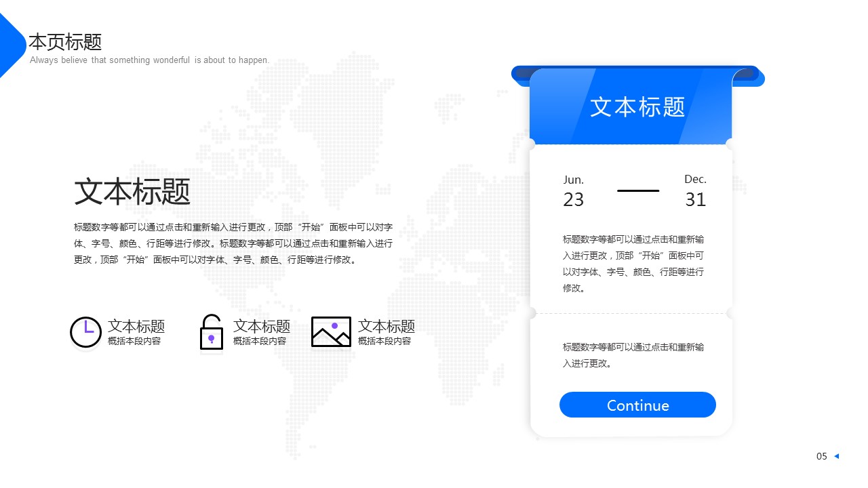Screen dimensions: 868x488
Task: Select the card paragraph below the dates
Action: pos(633,264)
